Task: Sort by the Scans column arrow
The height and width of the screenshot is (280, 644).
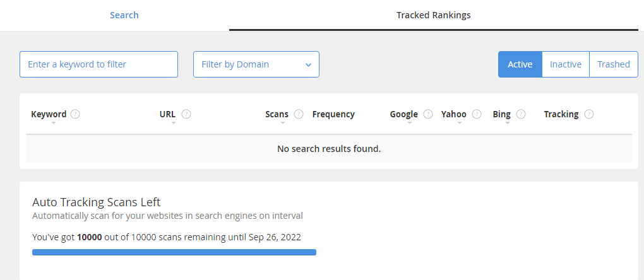Action: 283,123
